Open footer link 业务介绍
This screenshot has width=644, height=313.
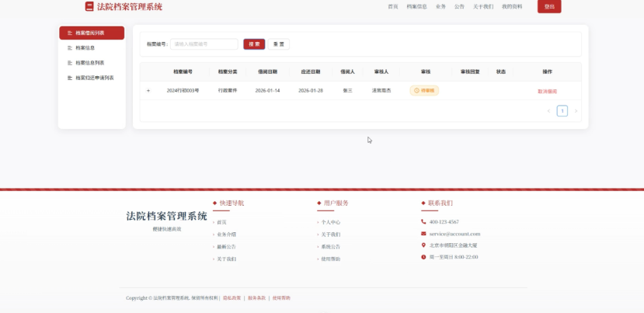pos(226,235)
